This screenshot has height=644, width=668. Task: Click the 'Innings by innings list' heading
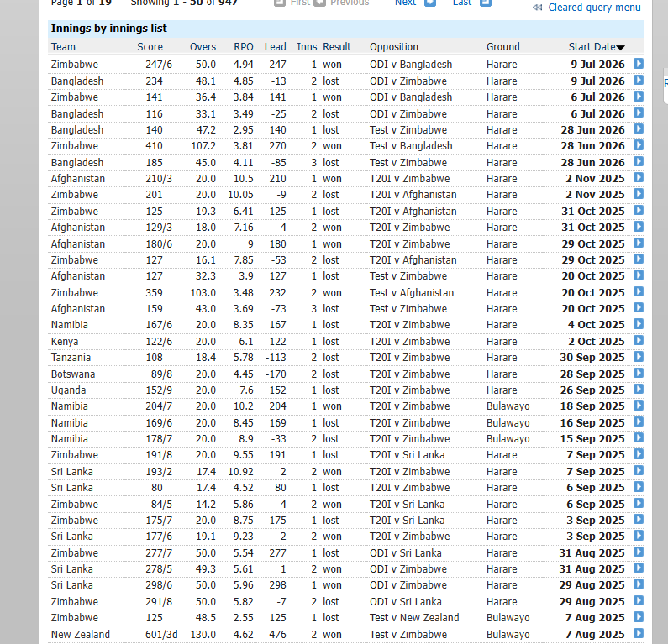[x=109, y=29]
